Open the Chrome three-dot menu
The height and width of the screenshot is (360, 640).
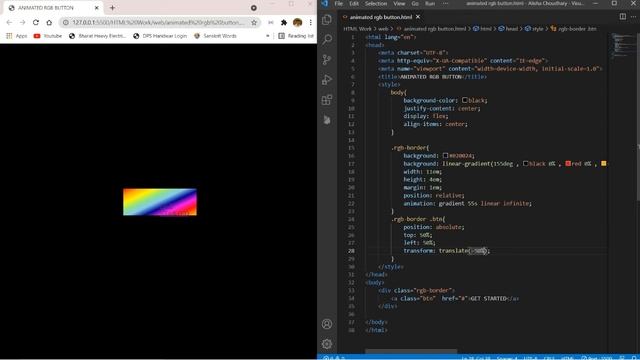[x=311, y=22]
